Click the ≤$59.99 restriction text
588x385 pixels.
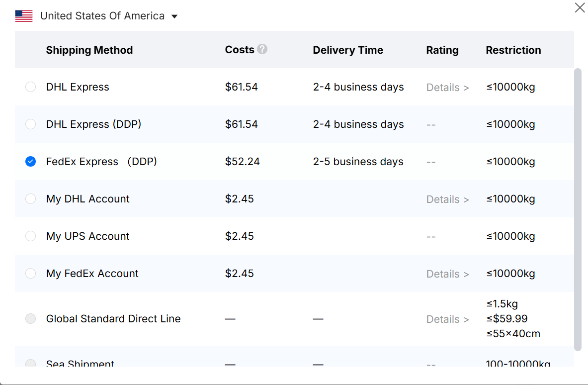506,318
